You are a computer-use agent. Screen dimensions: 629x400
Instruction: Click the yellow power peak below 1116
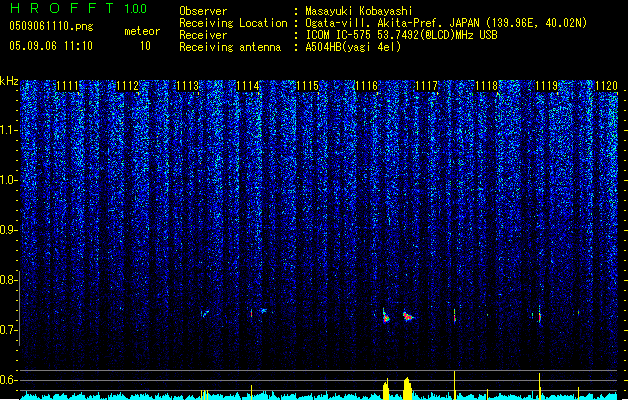(x=386, y=389)
